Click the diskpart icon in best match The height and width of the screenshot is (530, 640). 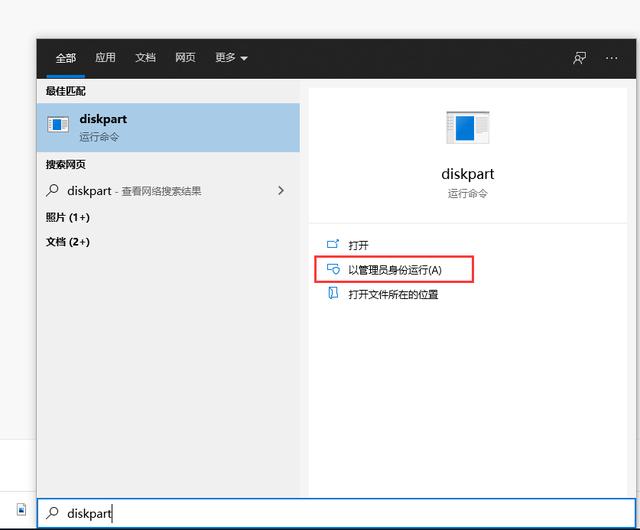pyautogui.click(x=58, y=125)
